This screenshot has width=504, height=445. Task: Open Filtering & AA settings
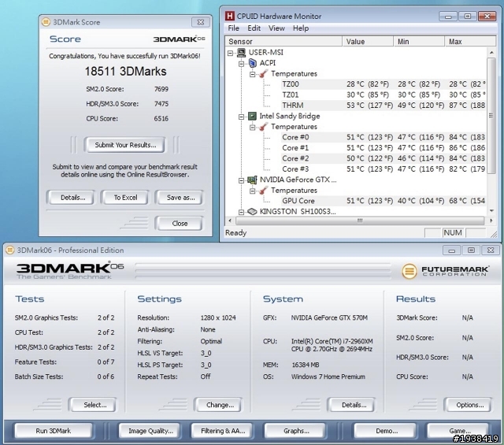tap(222, 431)
